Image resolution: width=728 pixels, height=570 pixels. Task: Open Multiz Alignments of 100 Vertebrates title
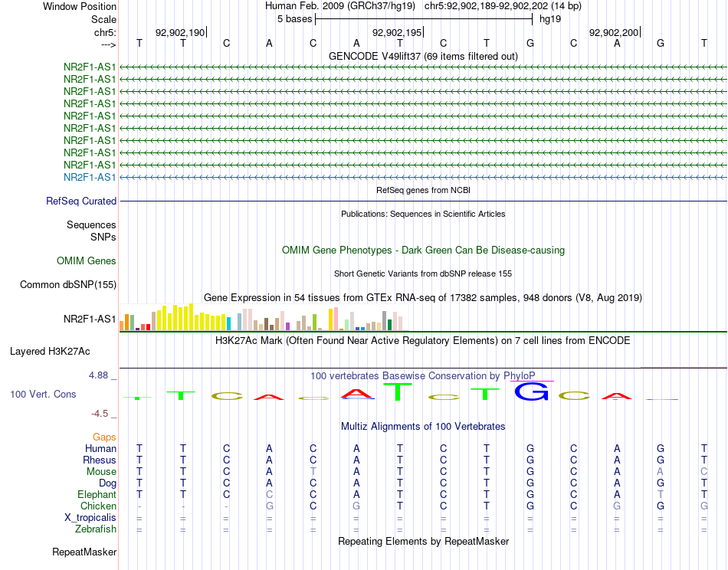click(x=423, y=427)
